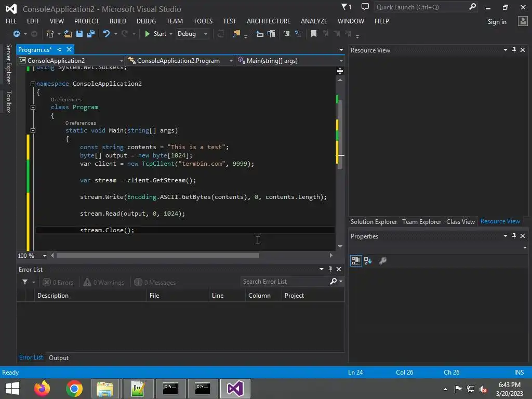The height and width of the screenshot is (399, 532).
Task: Toggle auto-hide pin on Error List panel
Action: [330, 270]
